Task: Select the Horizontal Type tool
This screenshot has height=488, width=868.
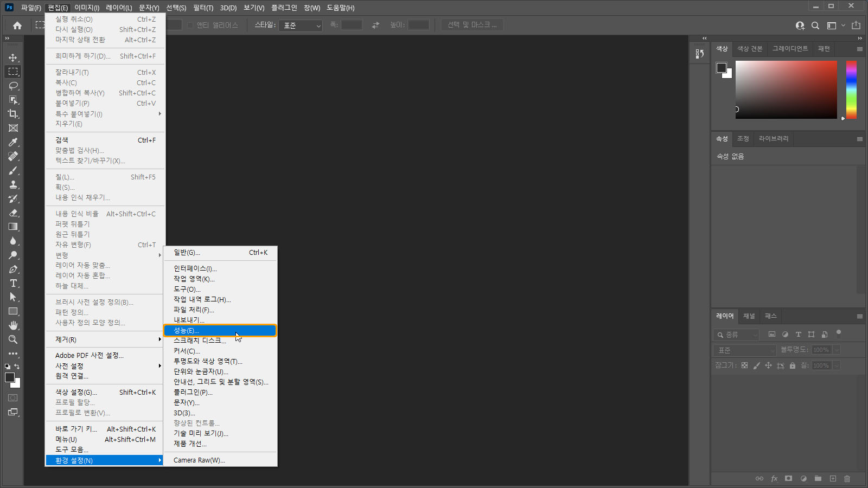Action: [13, 283]
